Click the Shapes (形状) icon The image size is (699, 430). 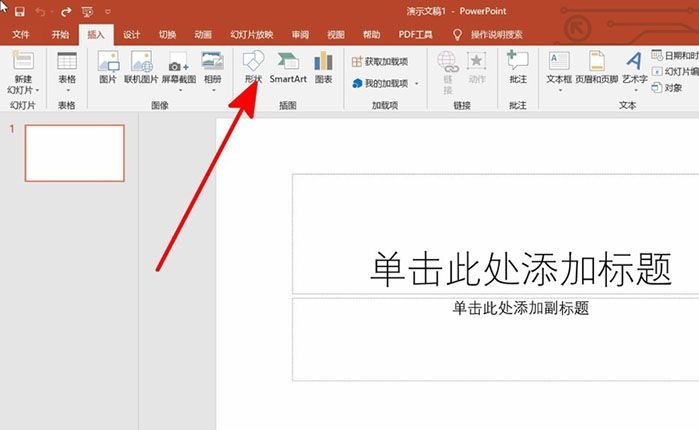pos(252,66)
